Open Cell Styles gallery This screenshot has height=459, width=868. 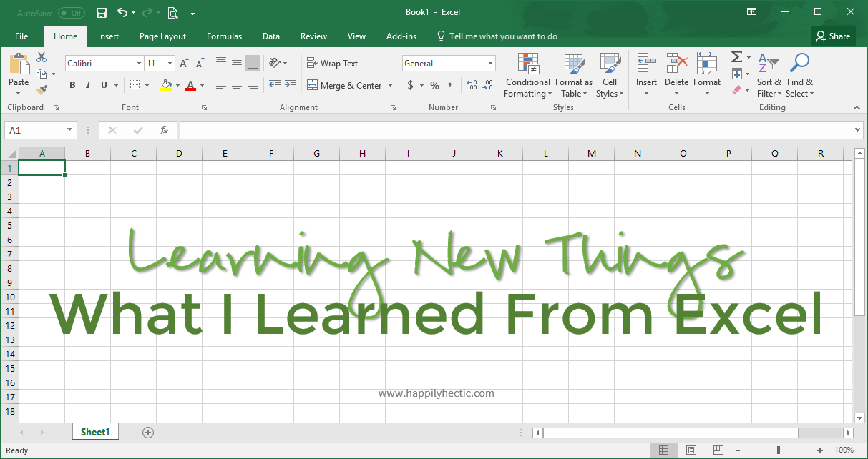click(x=610, y=76)
